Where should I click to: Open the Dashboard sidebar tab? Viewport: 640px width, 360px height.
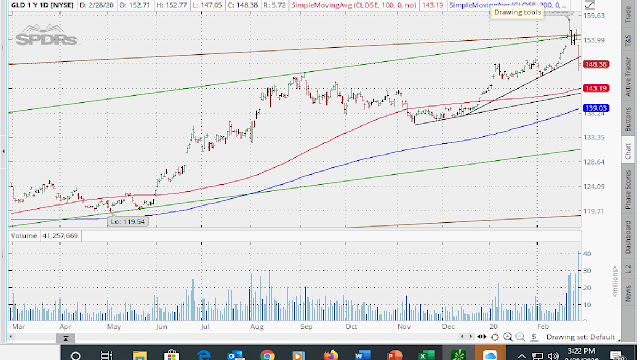pos(628,237)
